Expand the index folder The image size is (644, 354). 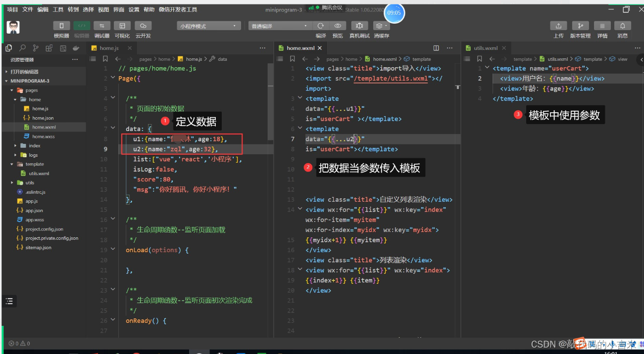[44, 145]
